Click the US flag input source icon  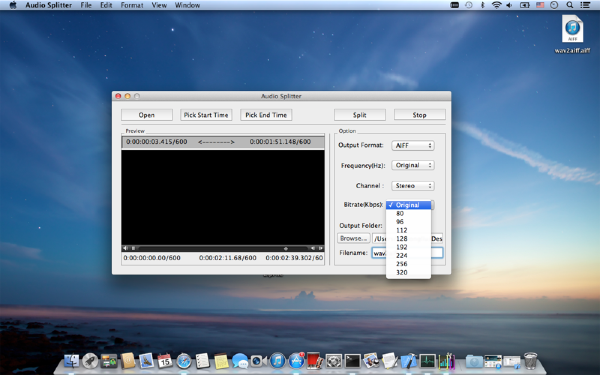pos(540,5)
